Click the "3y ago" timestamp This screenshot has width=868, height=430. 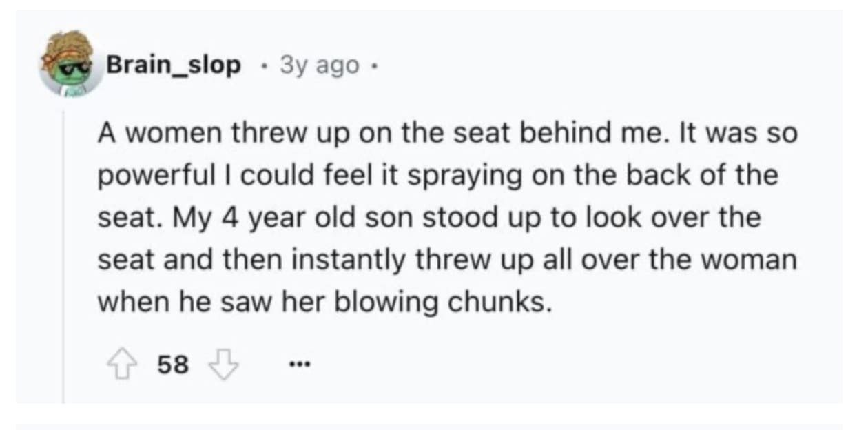(319, 65)
